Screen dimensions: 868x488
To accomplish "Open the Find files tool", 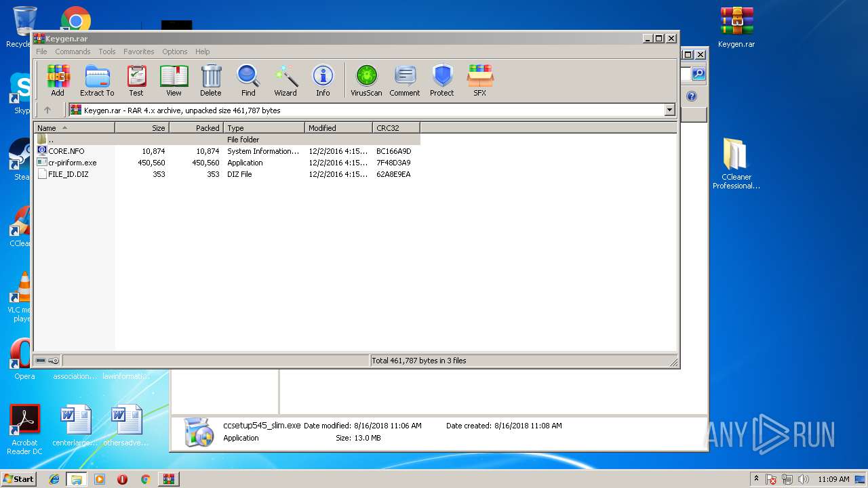I will click(248, 81).
